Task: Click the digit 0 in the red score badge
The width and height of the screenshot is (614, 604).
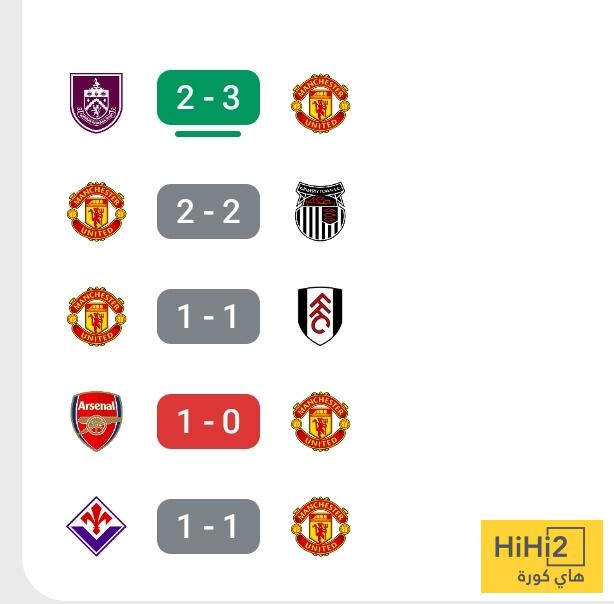Action: coord(231,421)
